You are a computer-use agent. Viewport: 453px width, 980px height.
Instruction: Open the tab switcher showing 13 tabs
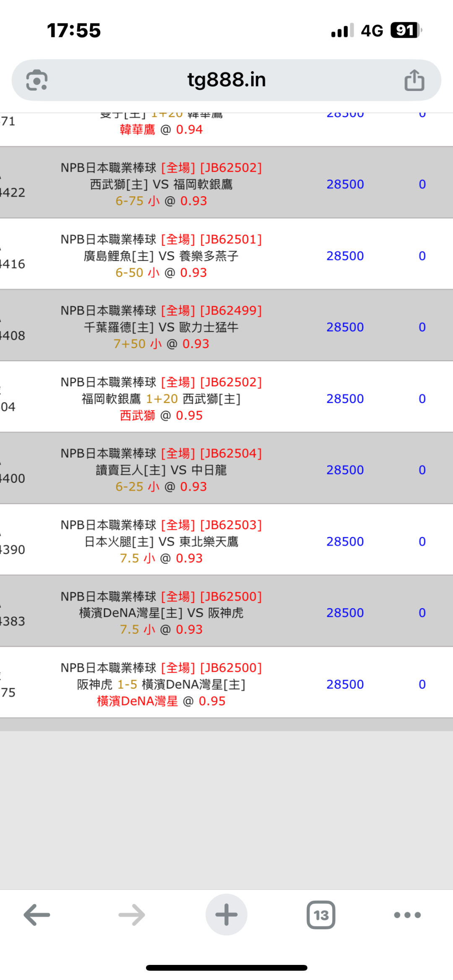click(x=321, y=915)
